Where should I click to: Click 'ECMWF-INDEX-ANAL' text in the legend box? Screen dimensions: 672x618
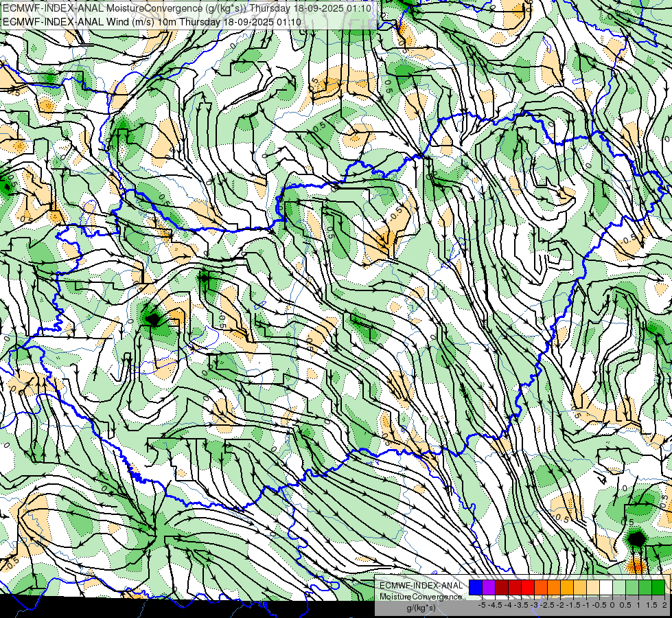pyautogui.click(x=421, y=586)
